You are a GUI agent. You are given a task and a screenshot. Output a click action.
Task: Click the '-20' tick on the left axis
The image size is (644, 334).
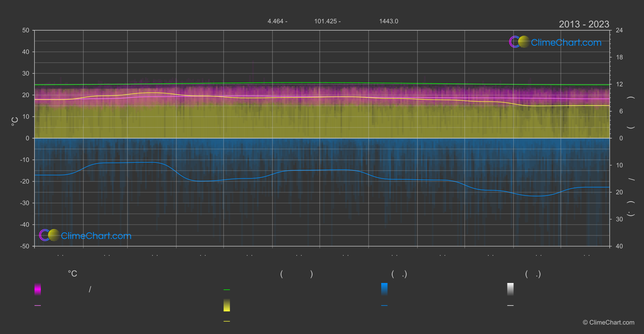(x=25, y=181)
